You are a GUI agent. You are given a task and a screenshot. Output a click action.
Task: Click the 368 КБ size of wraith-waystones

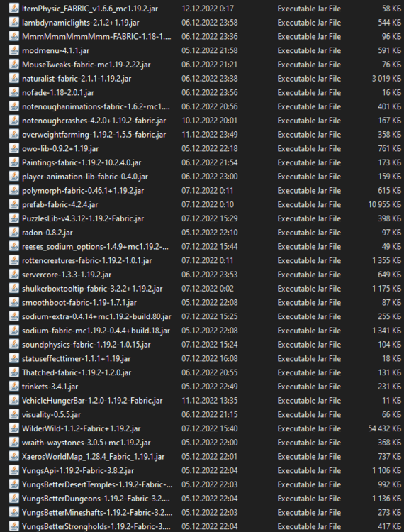coord(389,443)
